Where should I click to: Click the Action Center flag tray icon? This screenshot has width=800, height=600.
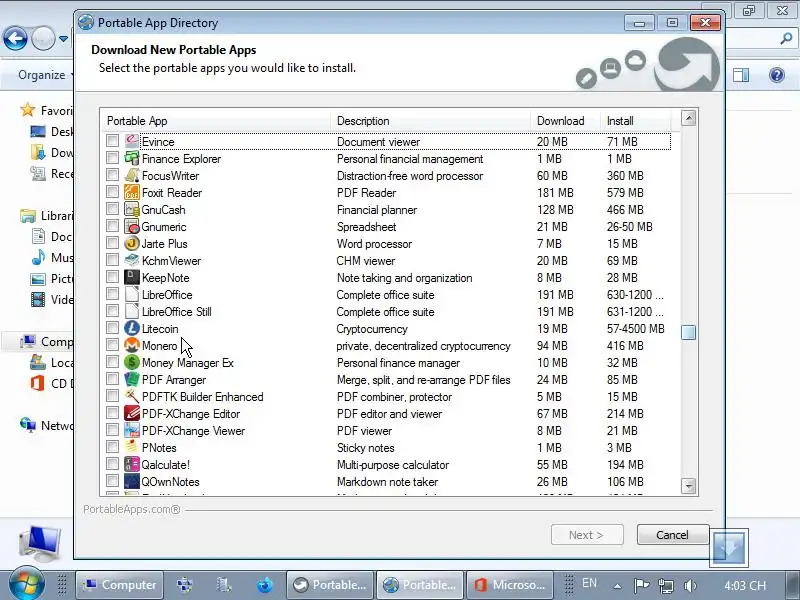point(641,585)
